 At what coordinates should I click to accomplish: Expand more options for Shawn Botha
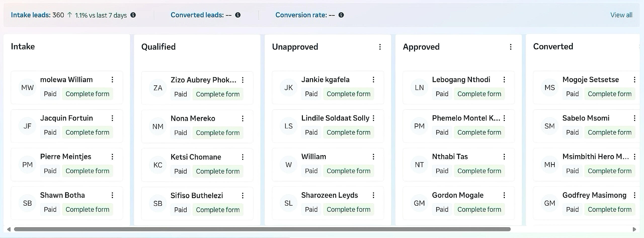112,195
